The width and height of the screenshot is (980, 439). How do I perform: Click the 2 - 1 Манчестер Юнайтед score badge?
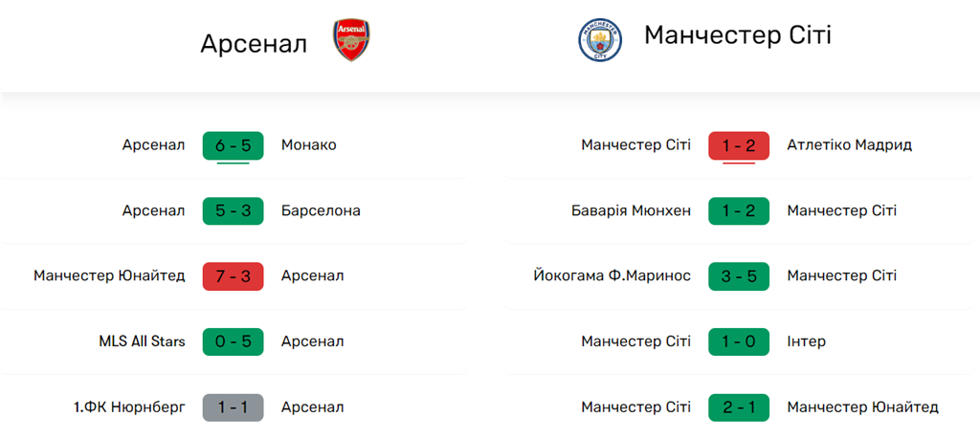click(x=738, y=407)
